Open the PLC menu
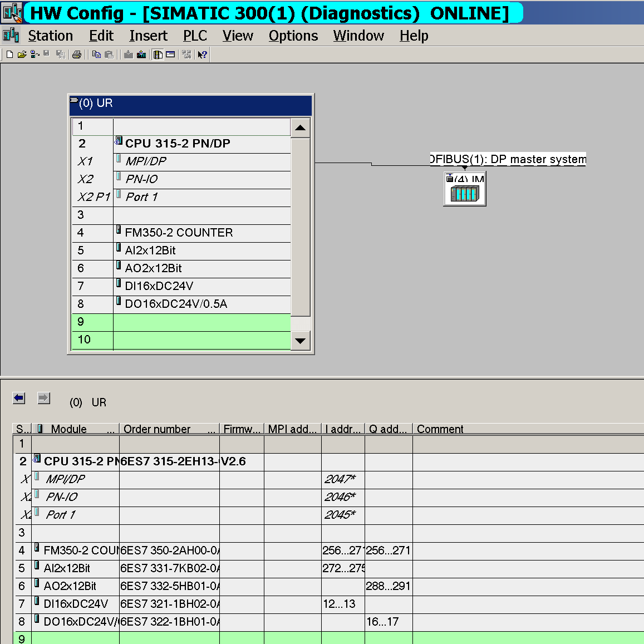 click(195, 36)
